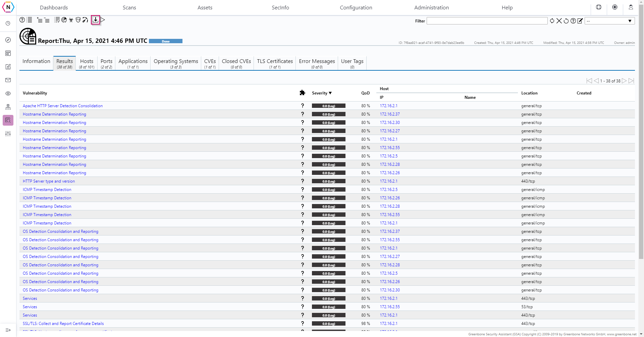This screenshot has height=337, width=644.
Task: Open the help icon in report toolbar
Action: 22,20
